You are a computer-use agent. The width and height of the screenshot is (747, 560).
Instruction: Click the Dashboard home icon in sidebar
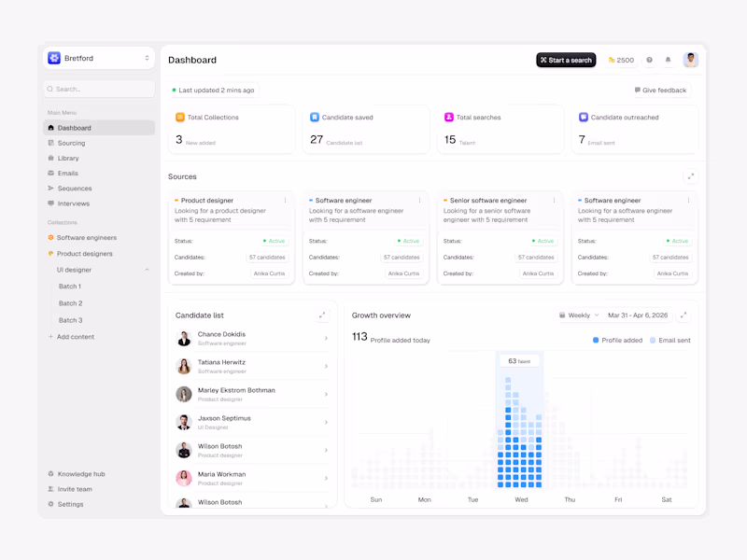click(x=51, y=128)
